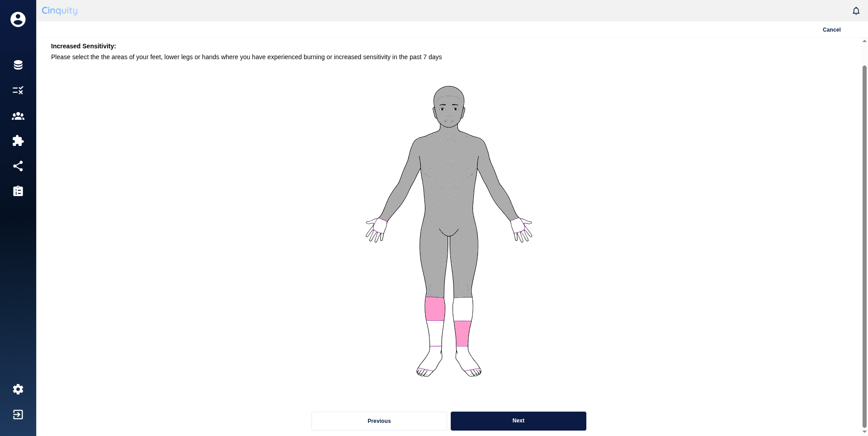868x436 pixels.
Task: Click the instruction text about burning sensitivity
Action: tap(246, 57)
